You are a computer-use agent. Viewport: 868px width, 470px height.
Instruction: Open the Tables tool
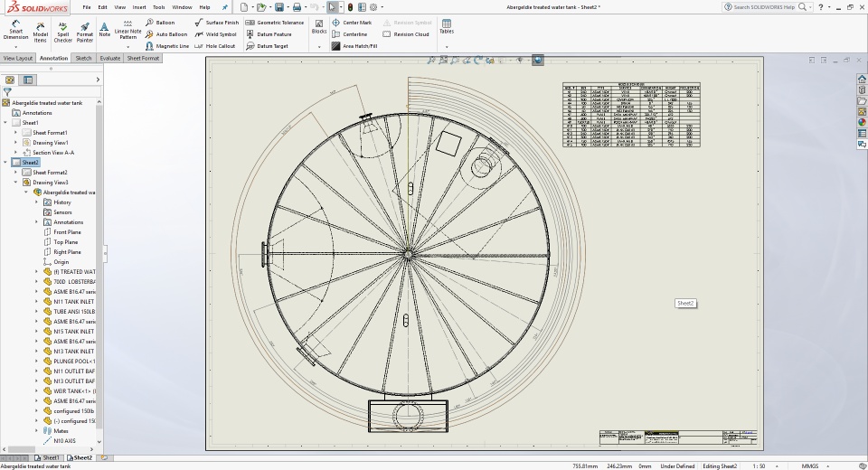[447, 26]
